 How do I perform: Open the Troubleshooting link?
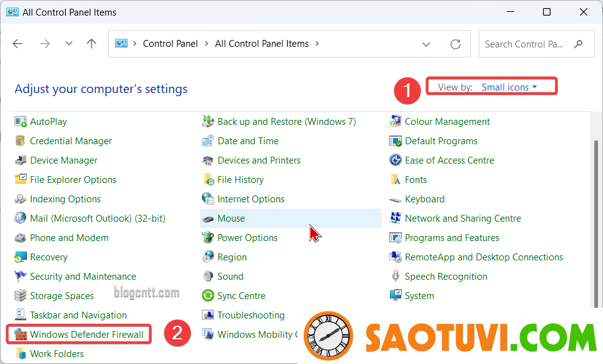coord(251,315)
